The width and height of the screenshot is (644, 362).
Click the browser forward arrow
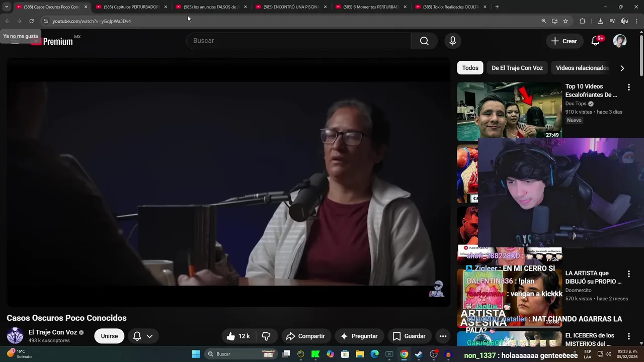pos(19,21)
